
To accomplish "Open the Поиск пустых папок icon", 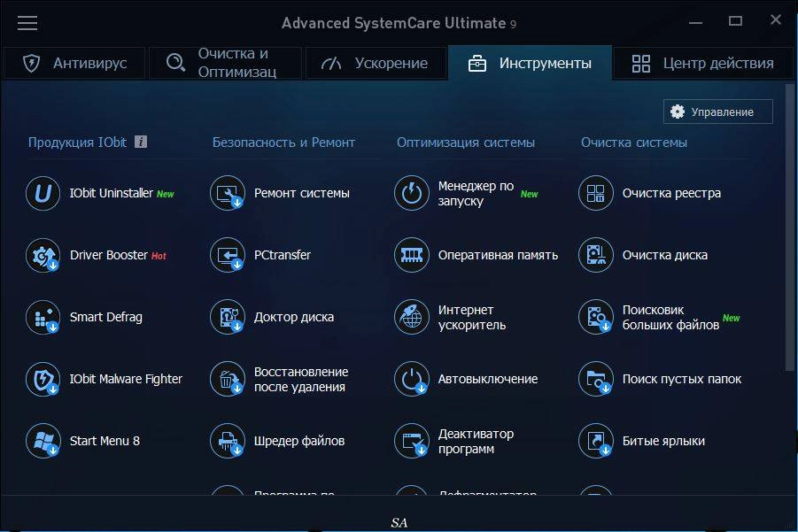I will pos(596,379).
